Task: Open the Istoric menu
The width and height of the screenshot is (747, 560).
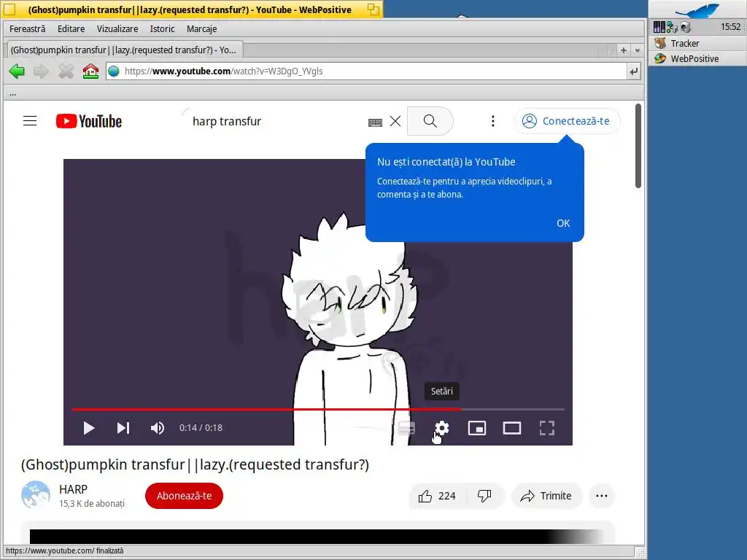Action: [x=162, y=29]
